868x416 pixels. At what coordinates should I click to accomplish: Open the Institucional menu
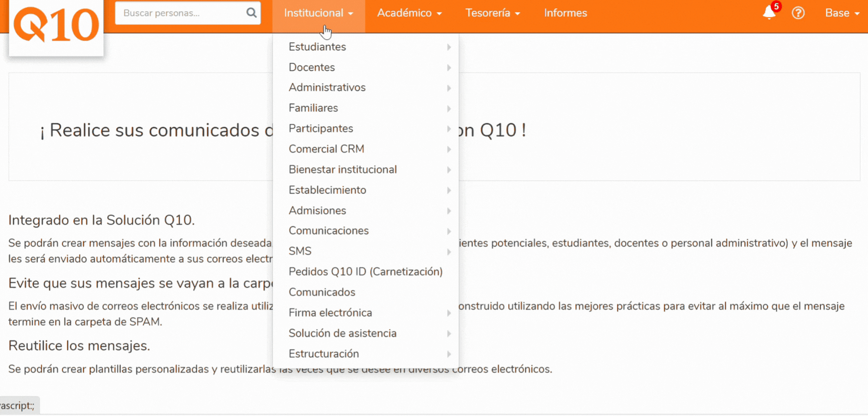[319, 13]
